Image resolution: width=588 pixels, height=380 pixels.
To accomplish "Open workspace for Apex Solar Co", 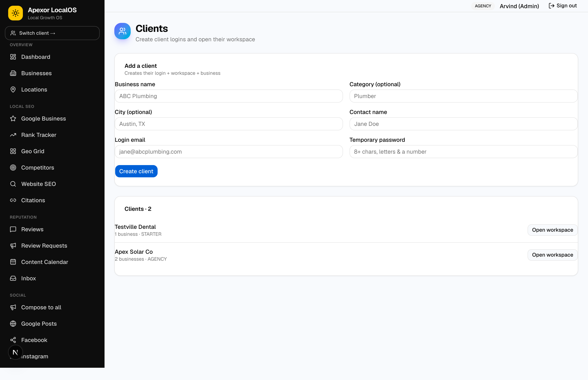I will [x=552, y=255].
